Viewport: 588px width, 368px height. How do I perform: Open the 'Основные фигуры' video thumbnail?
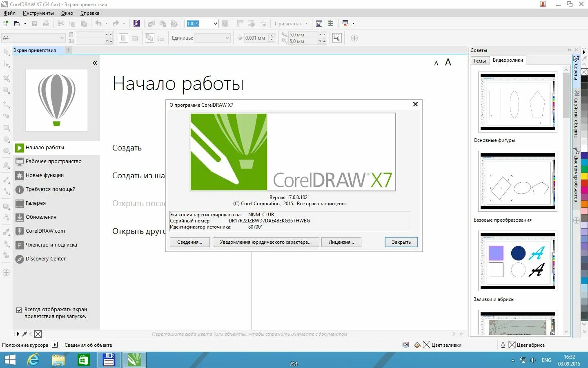coord(518,102)
